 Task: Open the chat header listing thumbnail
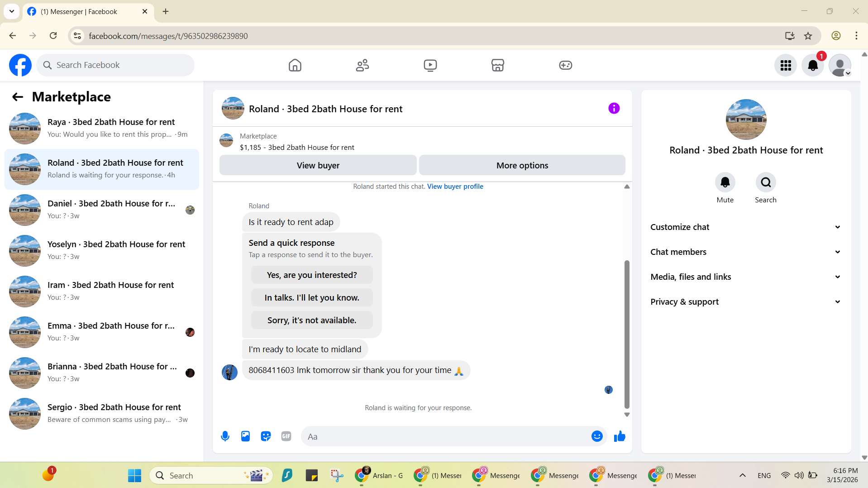pyautogui.click(x=233, y=108)
